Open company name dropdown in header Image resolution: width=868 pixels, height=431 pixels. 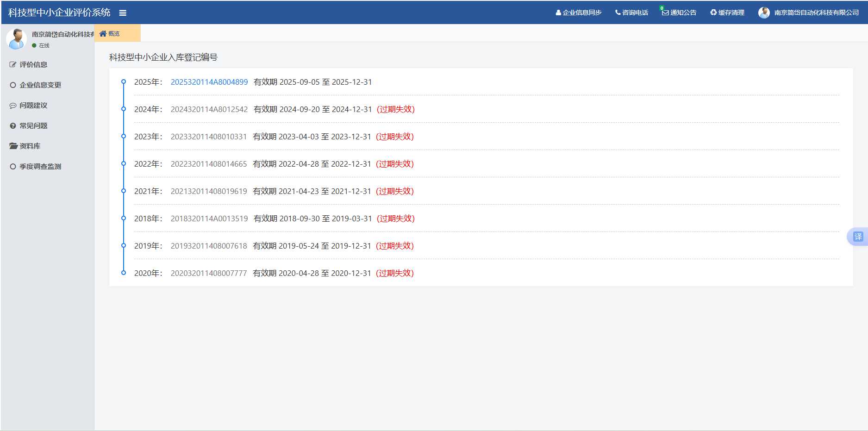[x=816, y=12]
